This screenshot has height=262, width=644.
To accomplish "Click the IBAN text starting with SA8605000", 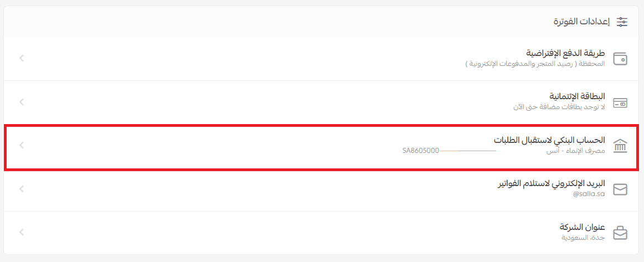I will click(x=421, y=151).
